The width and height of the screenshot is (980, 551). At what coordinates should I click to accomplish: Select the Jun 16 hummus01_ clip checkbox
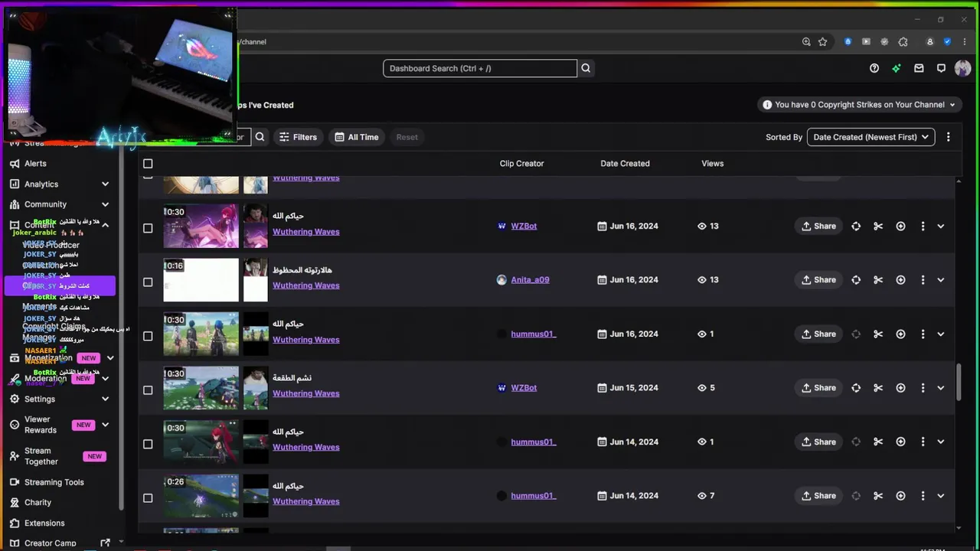(x=148, y=336)
